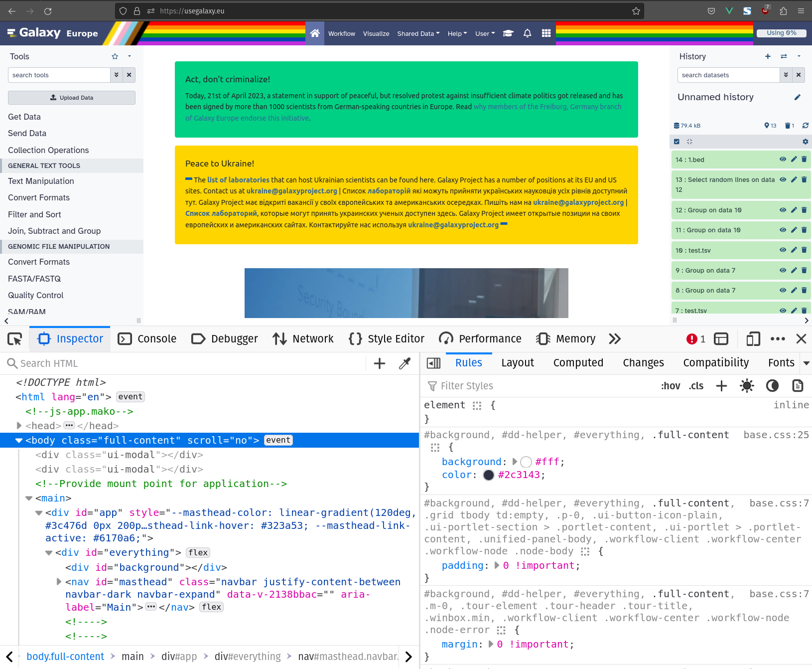Toggle visibility of 9 : Group on data 7
Viewport: 812px width, 669px height.
point(783,270)
